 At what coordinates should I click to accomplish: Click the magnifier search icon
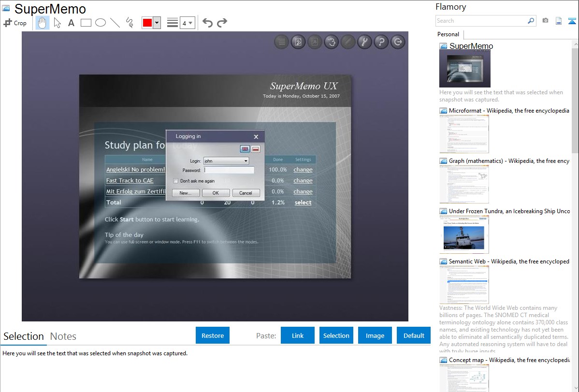click(x=531, y=21)
